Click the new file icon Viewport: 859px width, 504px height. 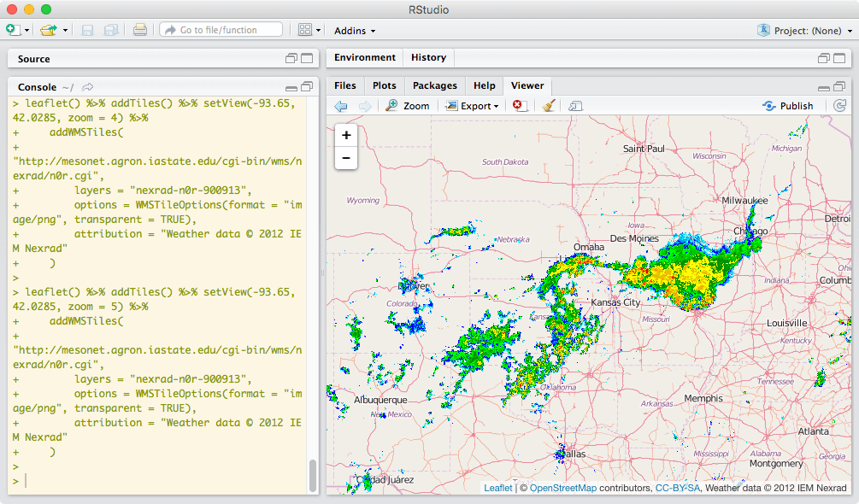(13, 30)
